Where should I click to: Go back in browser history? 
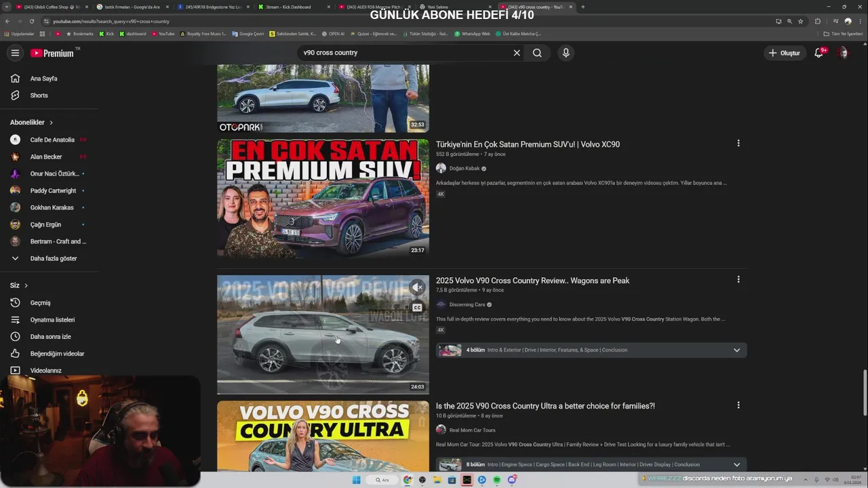click(x=7, y=21)
